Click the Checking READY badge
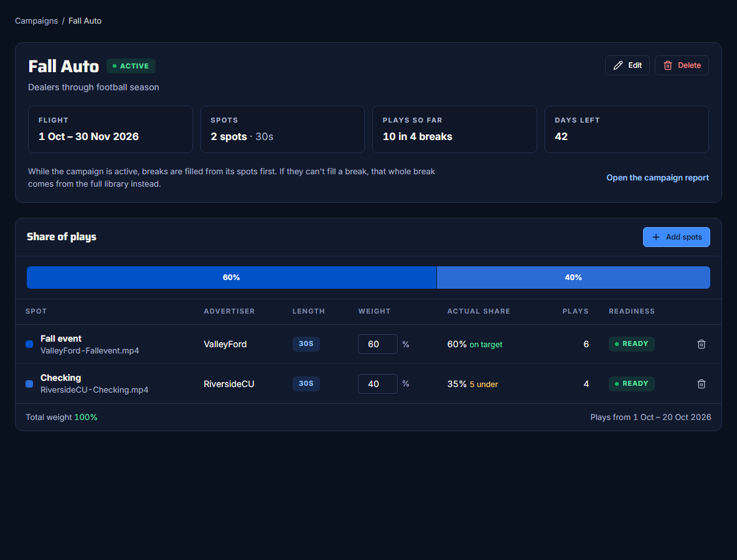Image resolution: width=737 pixels, height=560 pixels. click(631, 383)
